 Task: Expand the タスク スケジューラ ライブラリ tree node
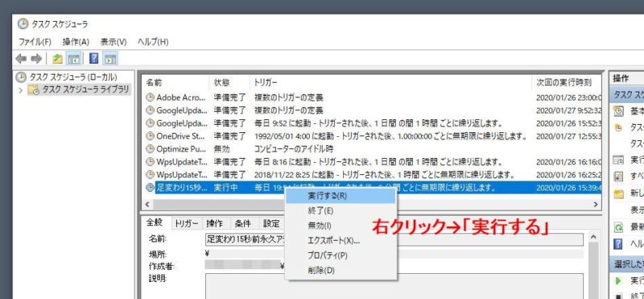click(x=21, y=89)
